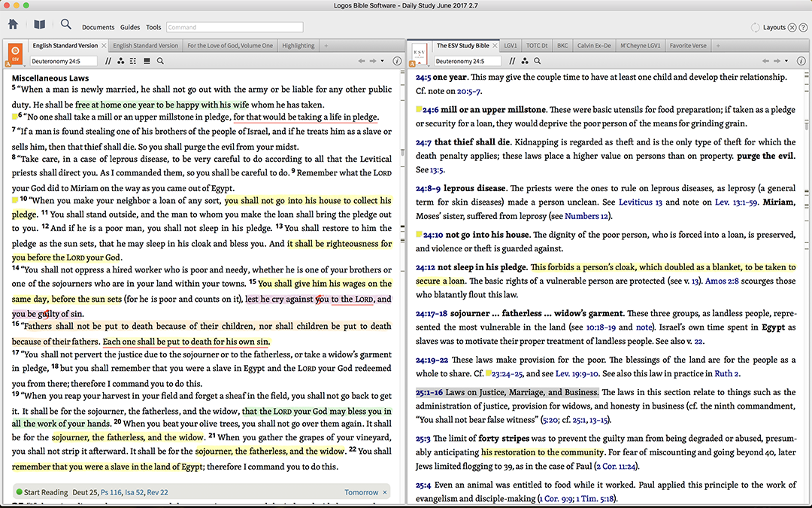Follow the Amos 2:8 link
Image resolution: width=812 pixels, height=508 pixels.
point(722,281)
